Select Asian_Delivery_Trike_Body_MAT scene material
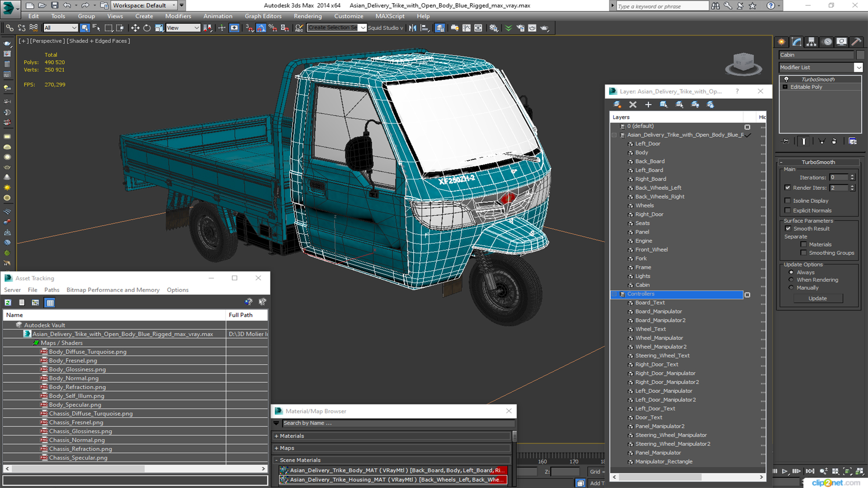868x488 pixels. point(393,470)
